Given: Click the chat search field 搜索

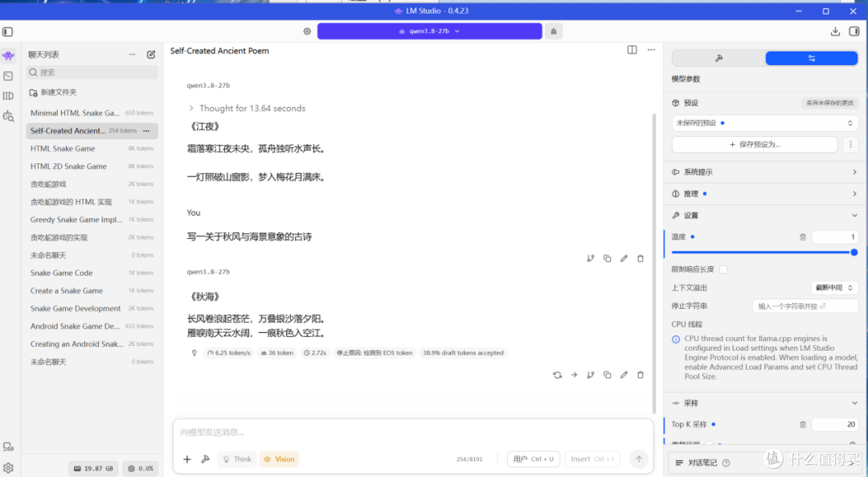Looking at the screenshot, I should click(92, 72).
